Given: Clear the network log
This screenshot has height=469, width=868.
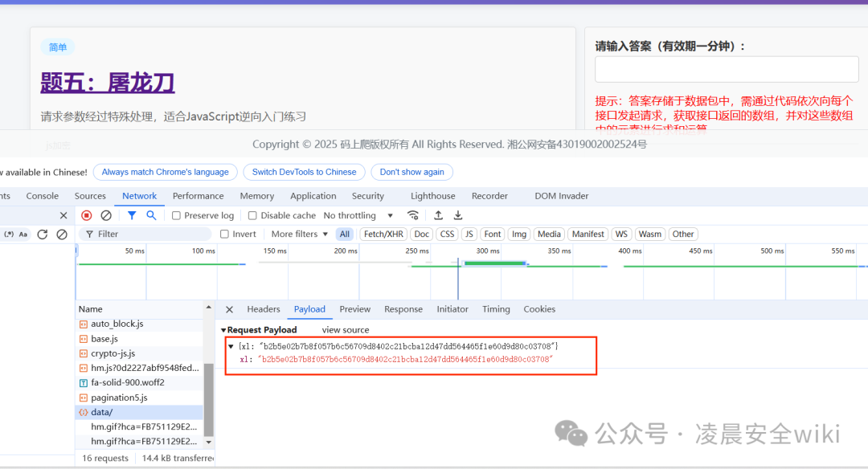Looking at the screenshot, I should [106, 215].
